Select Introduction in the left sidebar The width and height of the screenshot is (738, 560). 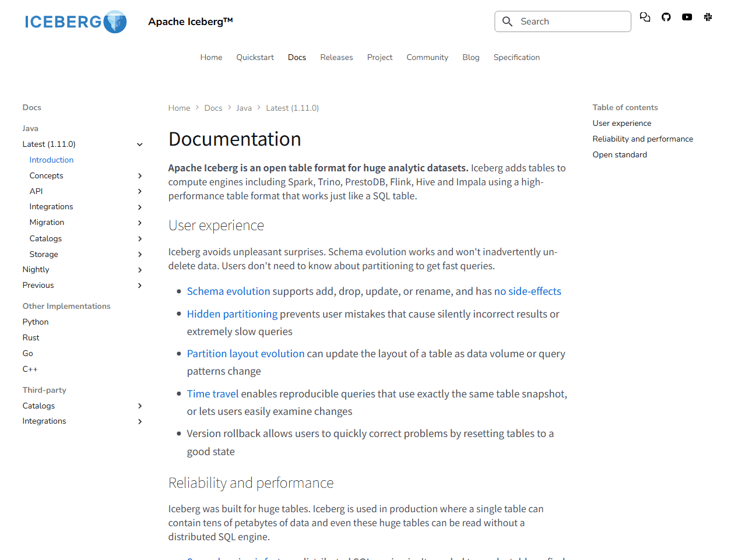coord(51,160)
